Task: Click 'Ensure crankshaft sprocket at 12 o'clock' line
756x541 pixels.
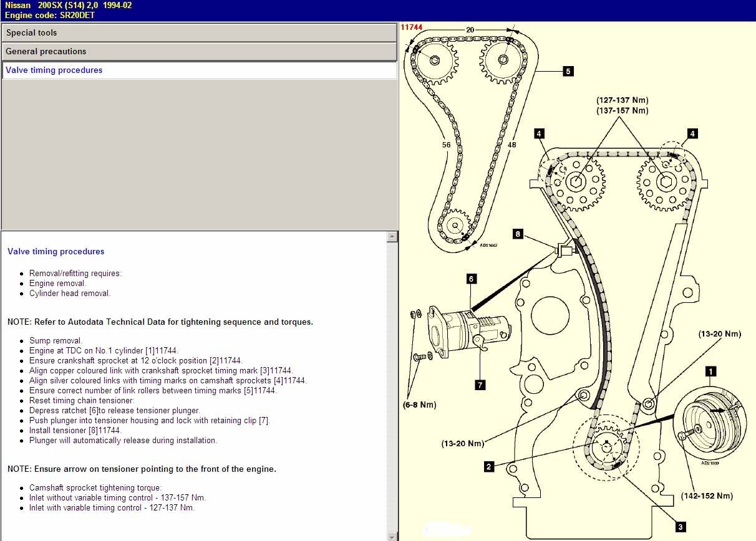Action: 135,361
